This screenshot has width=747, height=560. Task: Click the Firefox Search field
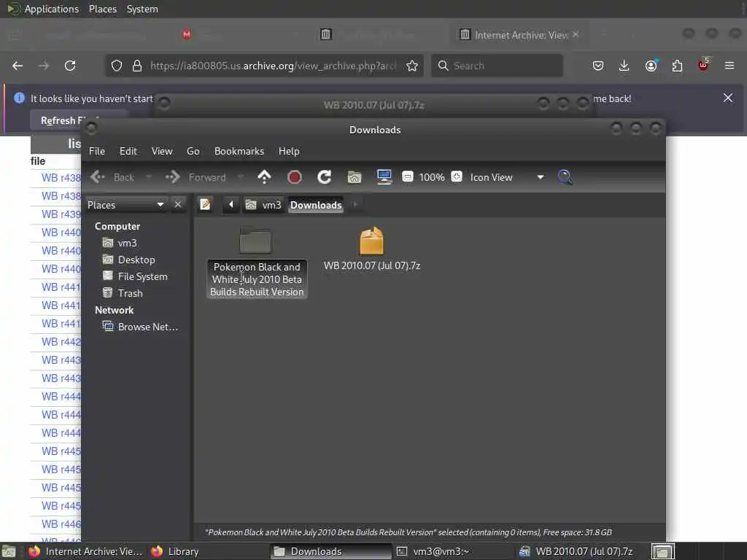(497, 66)
